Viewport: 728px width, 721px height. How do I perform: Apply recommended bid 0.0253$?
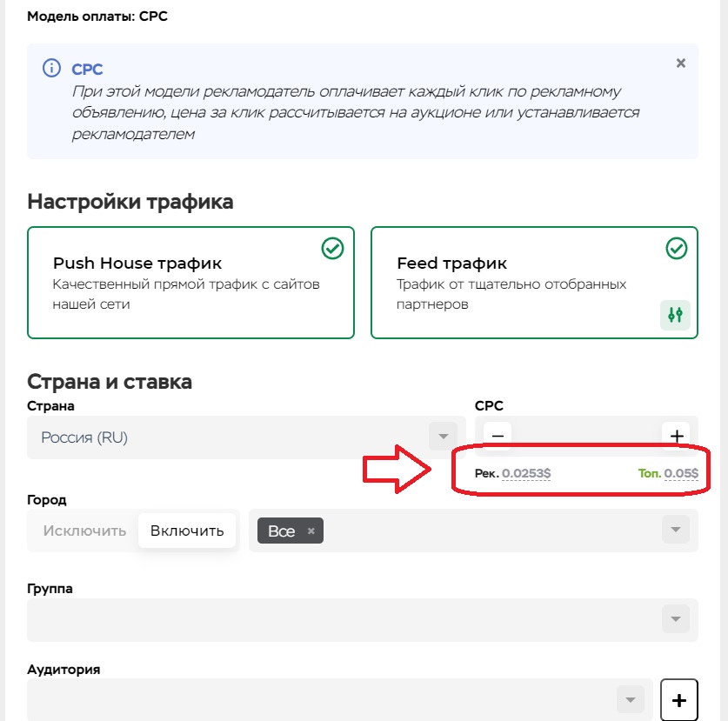click(x=526, y=473)
